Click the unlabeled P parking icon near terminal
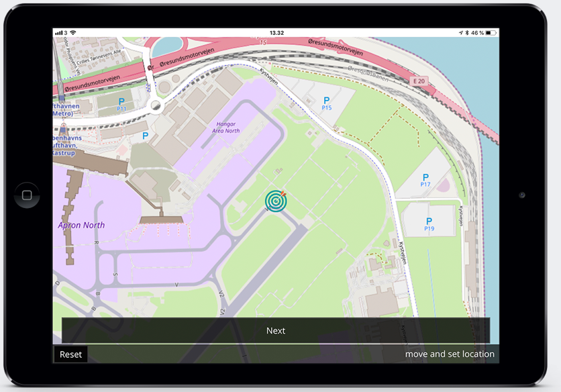The height and width of the screenshot is (392, 561). (145, 136)
